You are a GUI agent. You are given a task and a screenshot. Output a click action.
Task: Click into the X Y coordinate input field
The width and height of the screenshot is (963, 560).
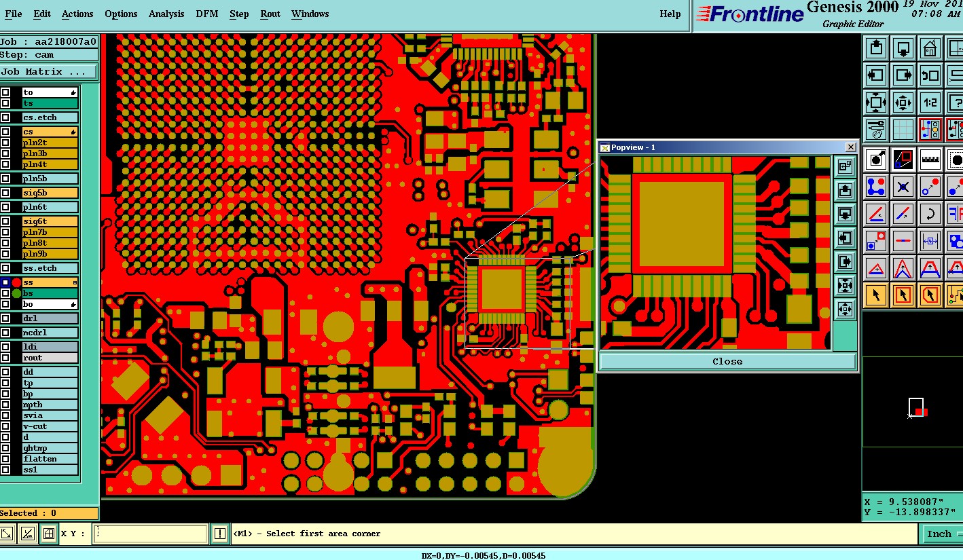(149, 534)
